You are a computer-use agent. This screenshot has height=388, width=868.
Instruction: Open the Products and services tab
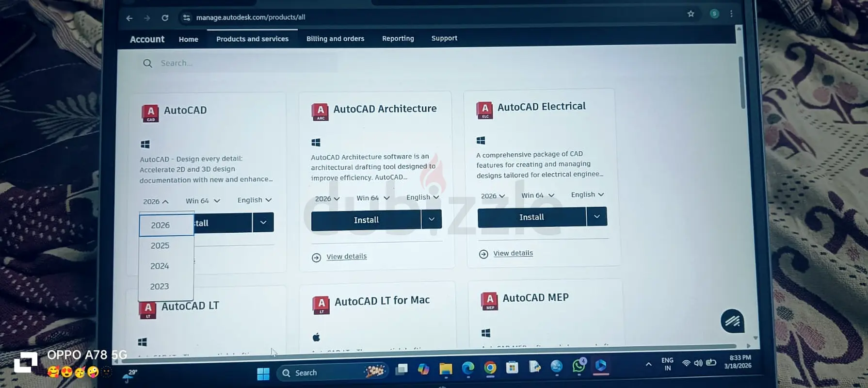pos(252,39)
